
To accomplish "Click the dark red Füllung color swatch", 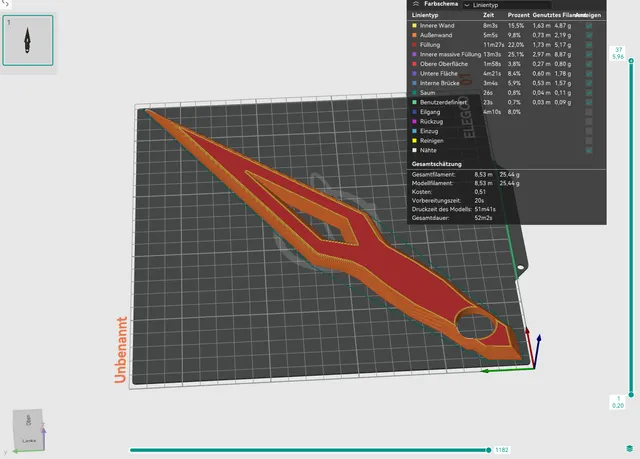I will (x=414, y=44).
